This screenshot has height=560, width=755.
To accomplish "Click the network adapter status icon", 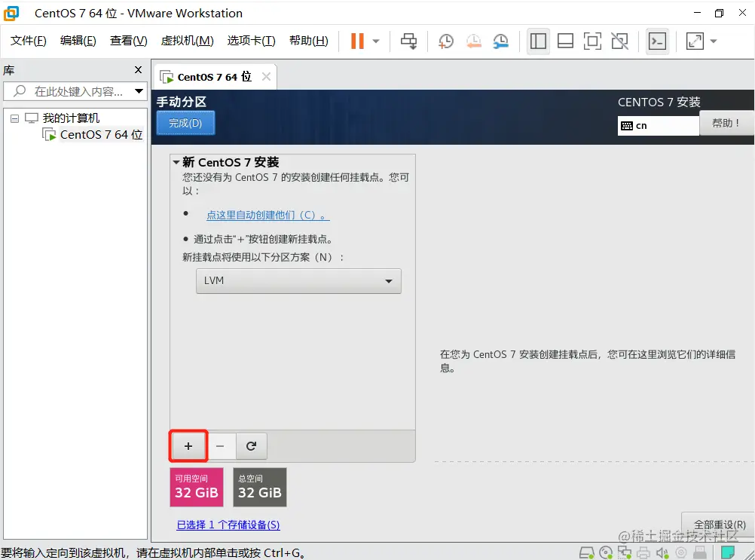I will pos(625,552).
